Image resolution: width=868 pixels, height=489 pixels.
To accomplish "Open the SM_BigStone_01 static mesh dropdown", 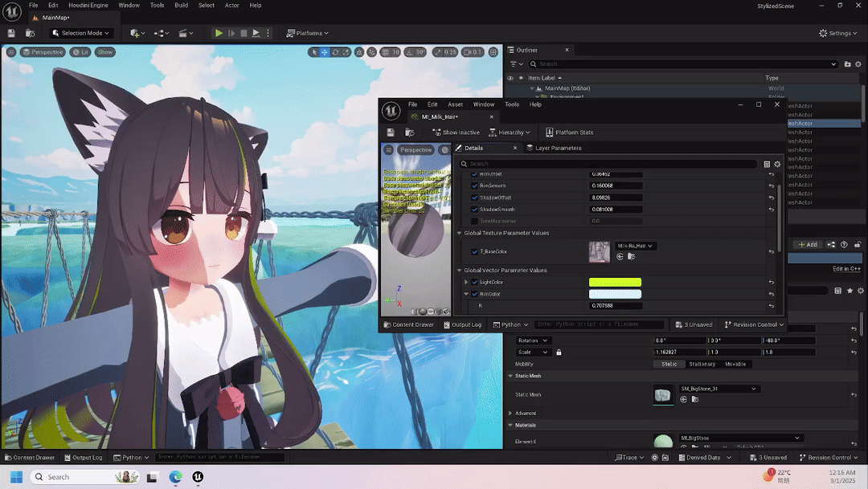I will pyautogui.click(x=718, y=389).
